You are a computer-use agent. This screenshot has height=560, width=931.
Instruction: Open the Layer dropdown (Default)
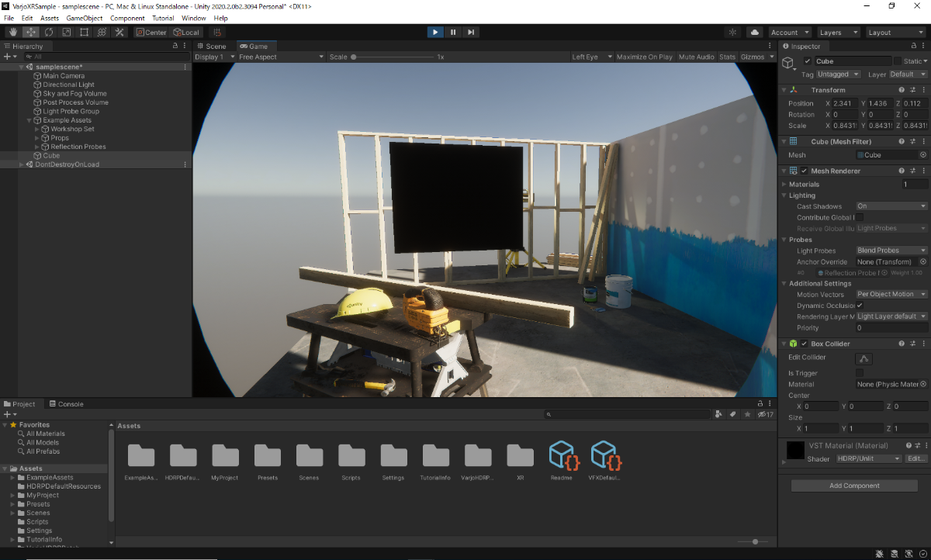pos(908,74)
